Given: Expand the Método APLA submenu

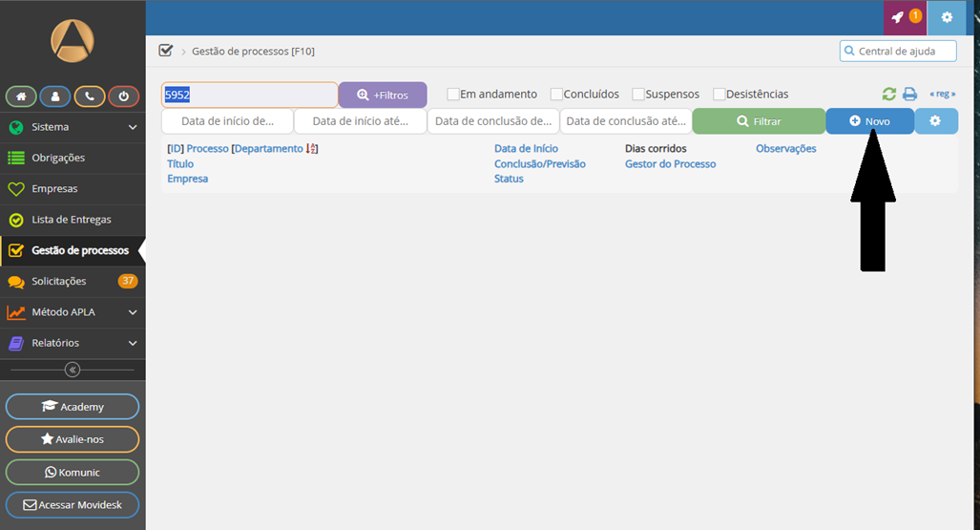Looking at the screenshot, I should coord(73,312).
